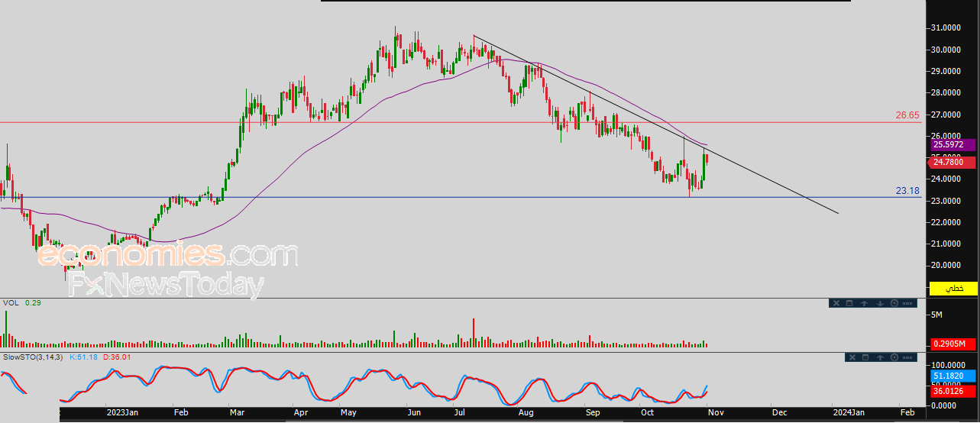Screen dimensions: 980x423
Task: Open SlowSTO panel more options dots
Action: click(x=907, y=357)
